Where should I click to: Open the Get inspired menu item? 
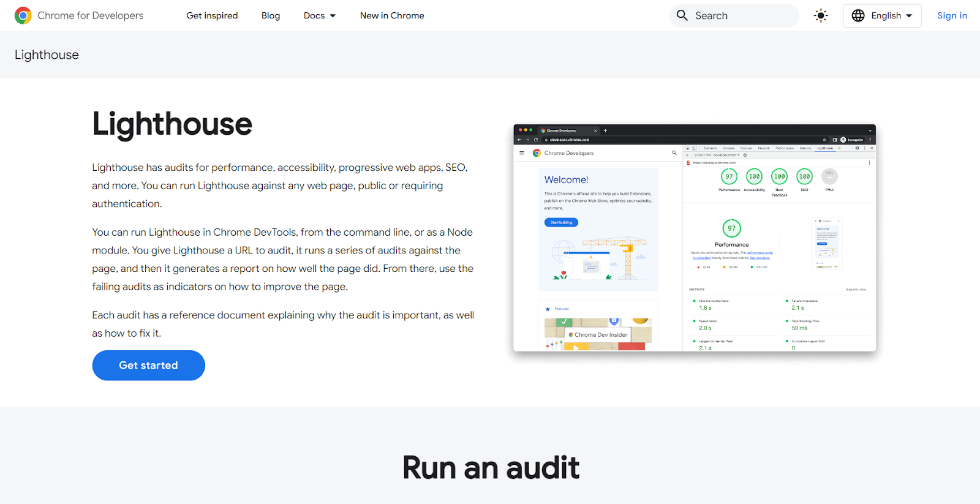(x=212, y=15)
